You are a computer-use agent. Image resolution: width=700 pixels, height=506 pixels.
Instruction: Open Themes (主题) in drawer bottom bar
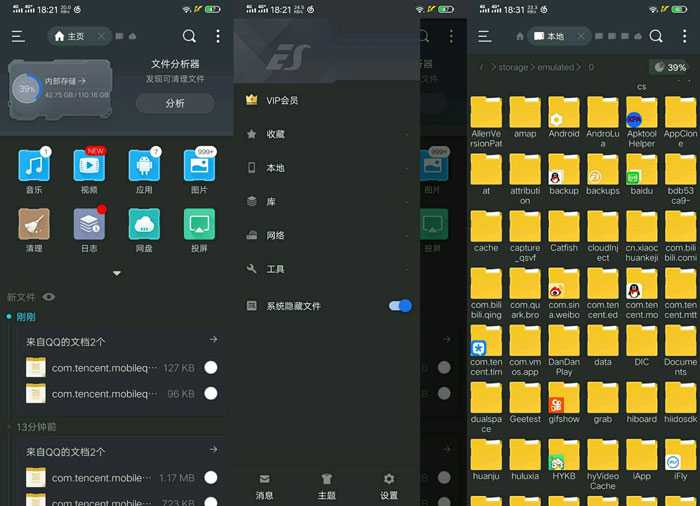click(x=326, y=487)
